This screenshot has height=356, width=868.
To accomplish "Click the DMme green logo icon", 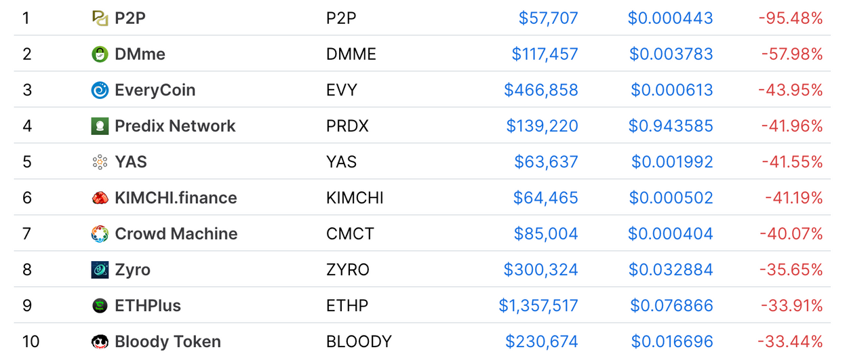I will [100, 54].
